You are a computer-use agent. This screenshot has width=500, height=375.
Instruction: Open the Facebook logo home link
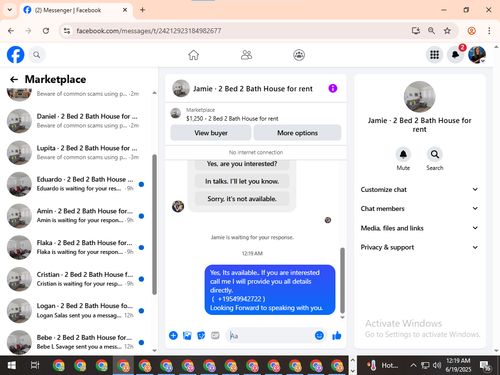pos(16,55)
